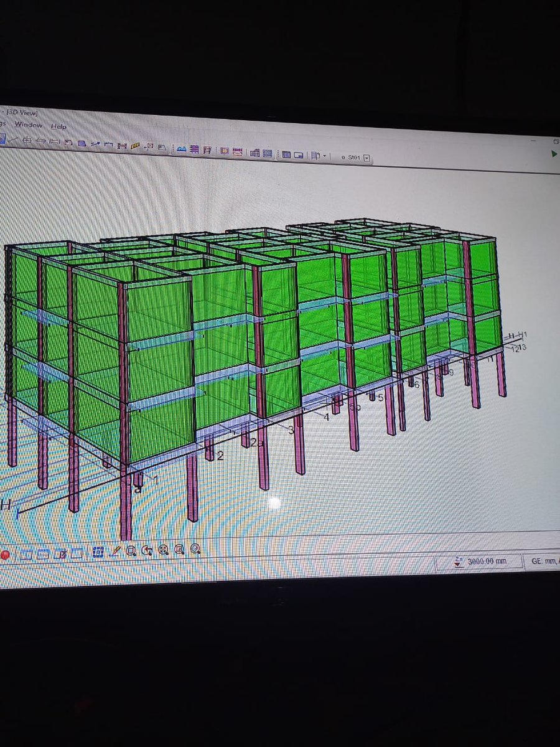The image size is (560, 747).
Task: Click the blue arrow line toolbar icon
Action: (95, 144)
